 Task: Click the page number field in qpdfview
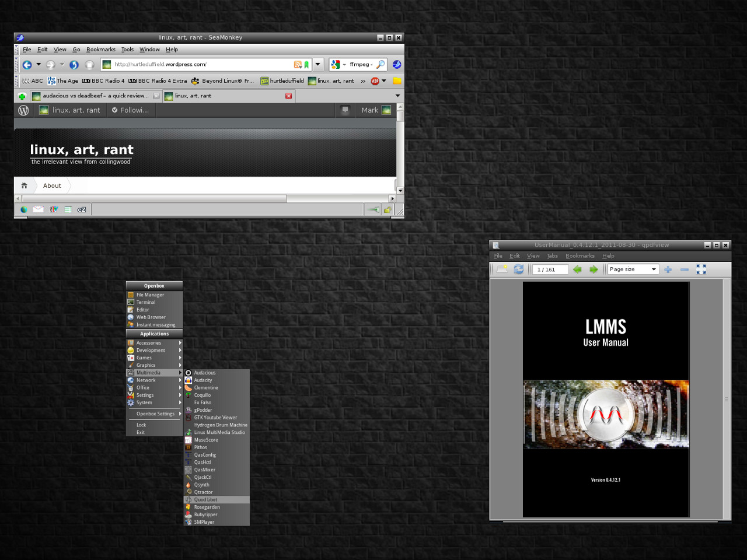(550, 269)
